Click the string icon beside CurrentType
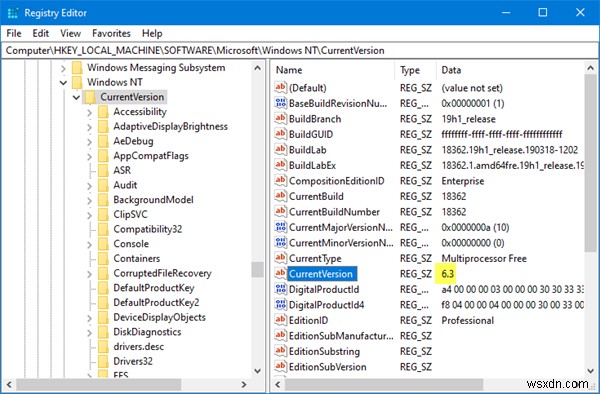 280,258
